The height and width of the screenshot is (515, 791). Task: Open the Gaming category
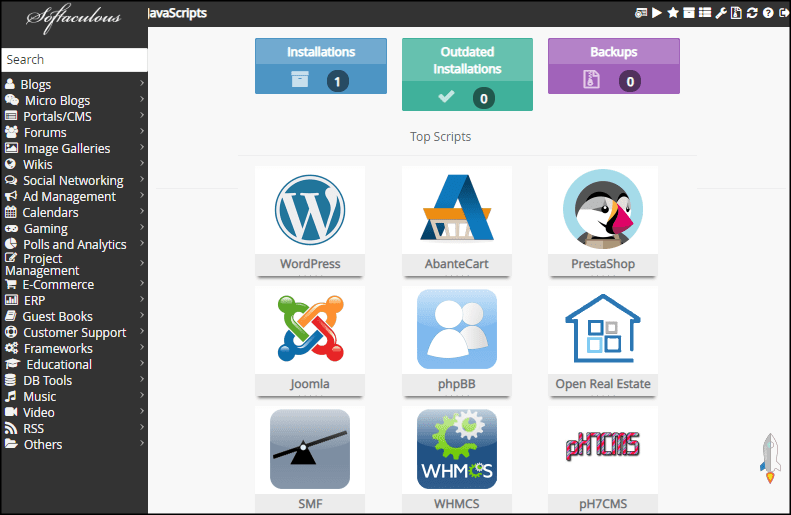(x=45, y=228)
